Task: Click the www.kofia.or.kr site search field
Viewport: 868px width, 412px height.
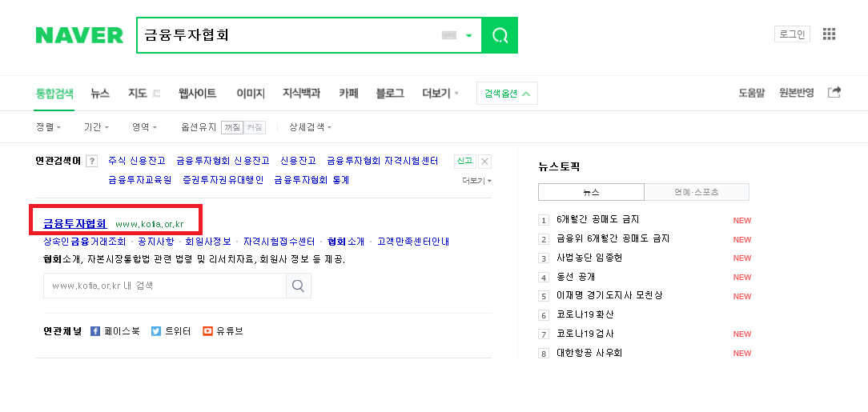Action: (165, 286)
